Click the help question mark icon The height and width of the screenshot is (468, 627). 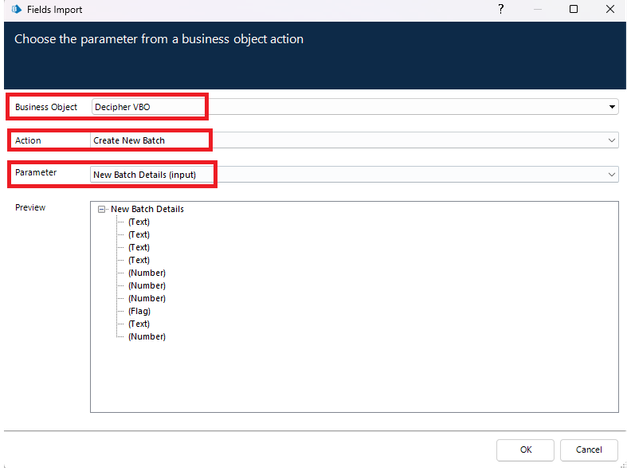(501, 9)
